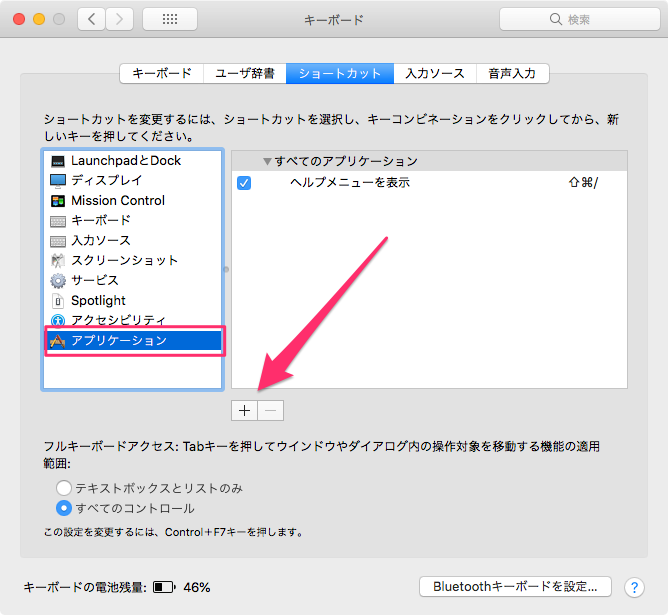Go back with the left chevron
The height and width of the screenshot is (615, 668).
pyautogui.click(x=91, y=19)
